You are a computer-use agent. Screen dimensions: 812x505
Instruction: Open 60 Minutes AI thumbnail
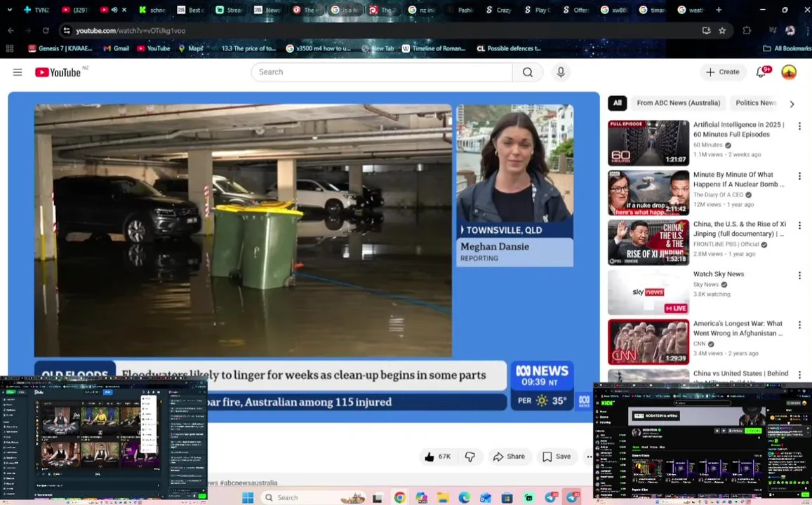(648, 143)
